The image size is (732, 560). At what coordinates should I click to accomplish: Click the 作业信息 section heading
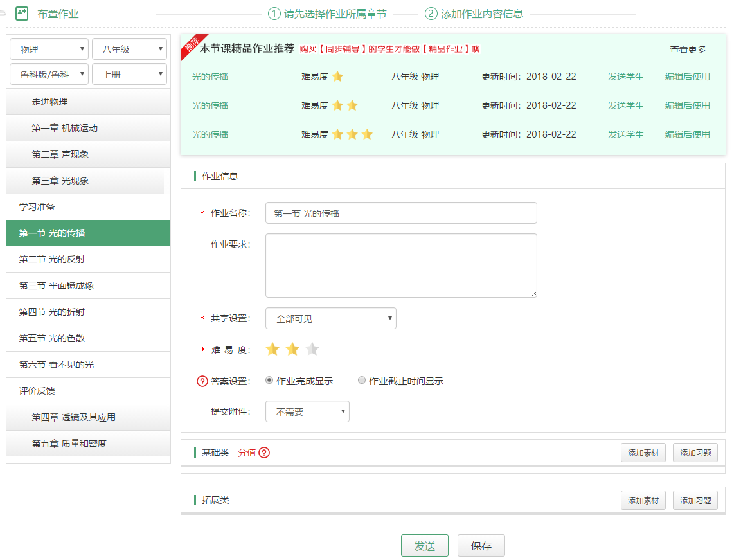(220, 176)
